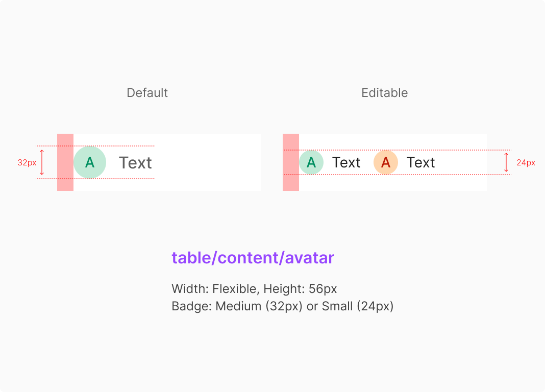
Task: Select the "Default" heading label
Action: coord(147,93)
